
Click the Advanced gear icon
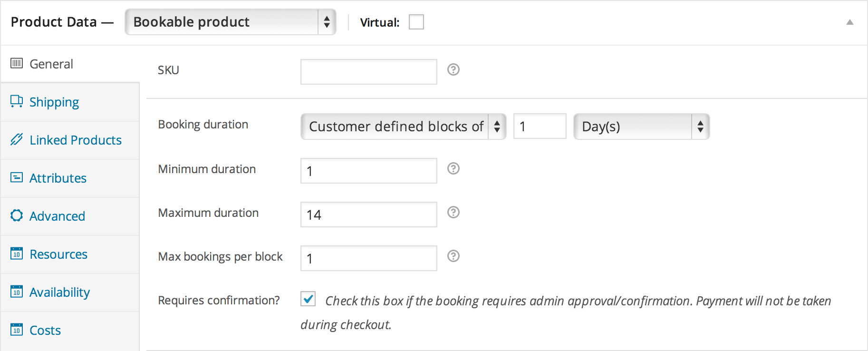point(17,215)
